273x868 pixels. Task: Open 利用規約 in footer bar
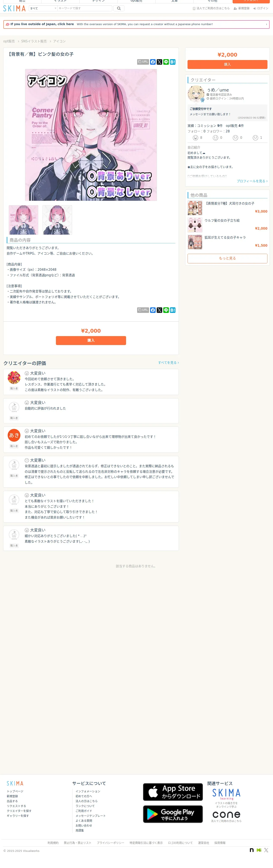pos(53,843)
